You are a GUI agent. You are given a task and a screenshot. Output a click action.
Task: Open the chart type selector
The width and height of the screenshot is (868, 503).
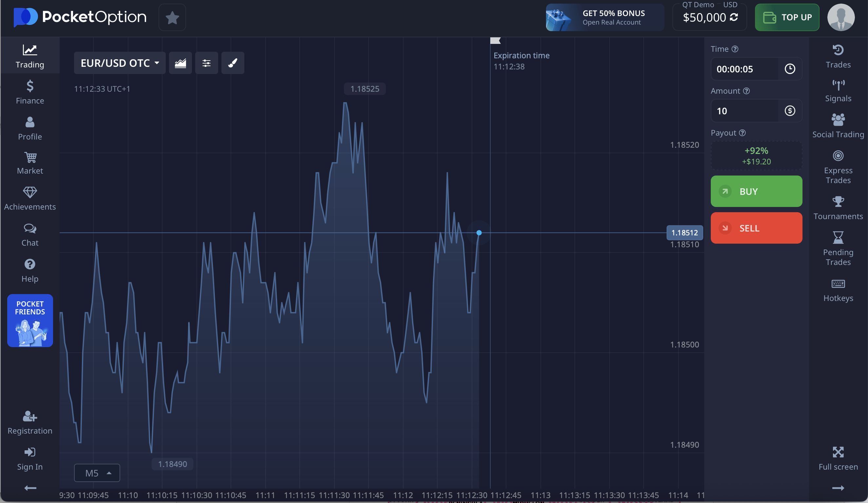(x=180, y=63)
